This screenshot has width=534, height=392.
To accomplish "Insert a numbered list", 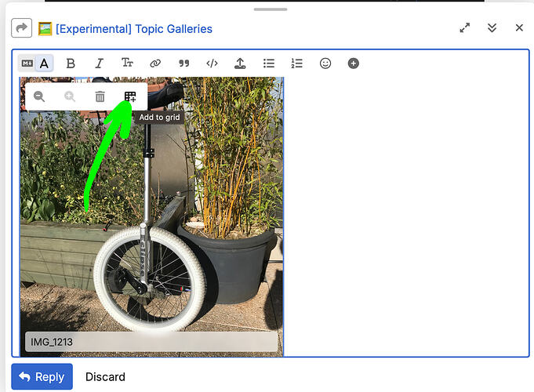I will coord(296,64).
